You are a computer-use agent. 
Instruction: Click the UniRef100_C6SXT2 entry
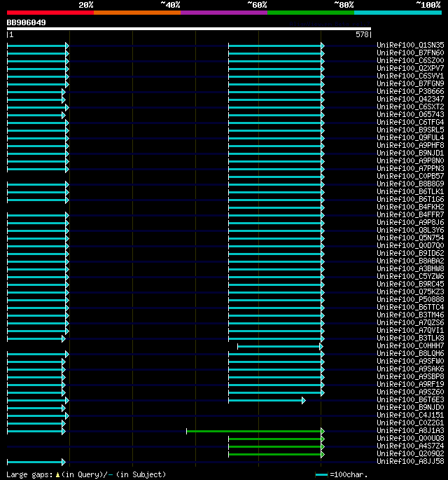click(x=410, y=107)
